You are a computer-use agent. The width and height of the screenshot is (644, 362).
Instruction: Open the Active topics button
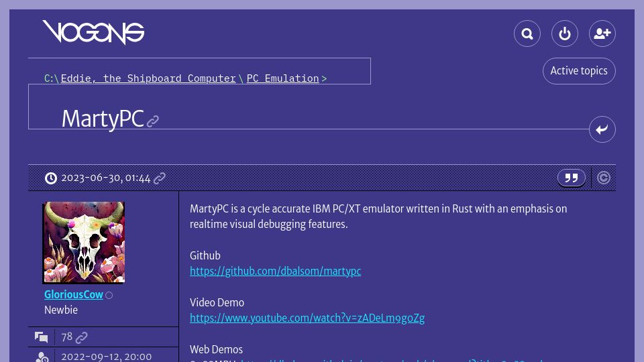(x=579, y=71)
